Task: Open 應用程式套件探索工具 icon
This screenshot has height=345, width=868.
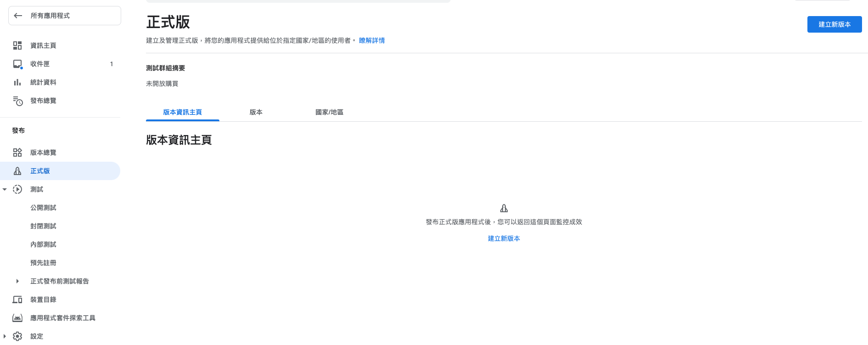Action: [17, 318]
